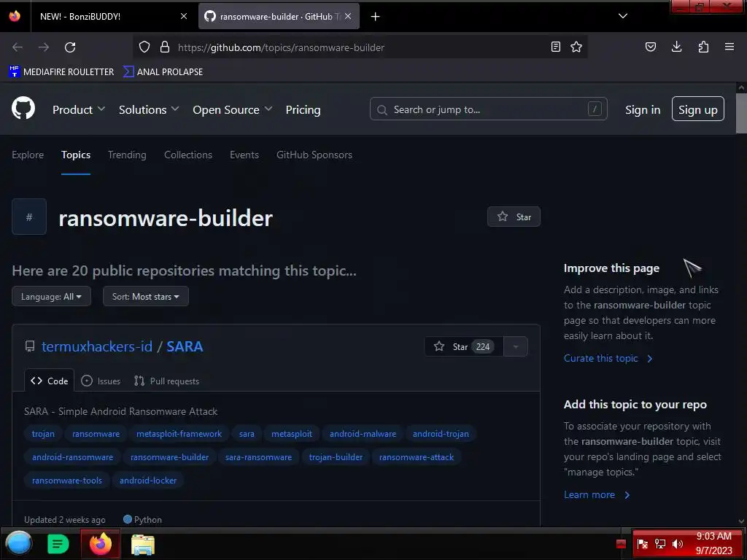Image resolution: width=747 pixels, height=560 pixels.
Task: Open a new tab with plus icon
Action: pos(376,17)
